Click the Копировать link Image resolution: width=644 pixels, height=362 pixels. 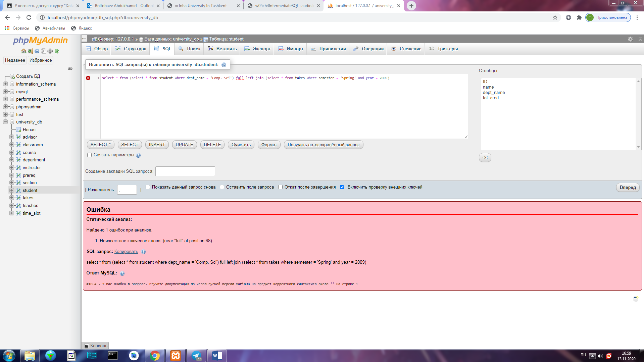click(126, 252)
